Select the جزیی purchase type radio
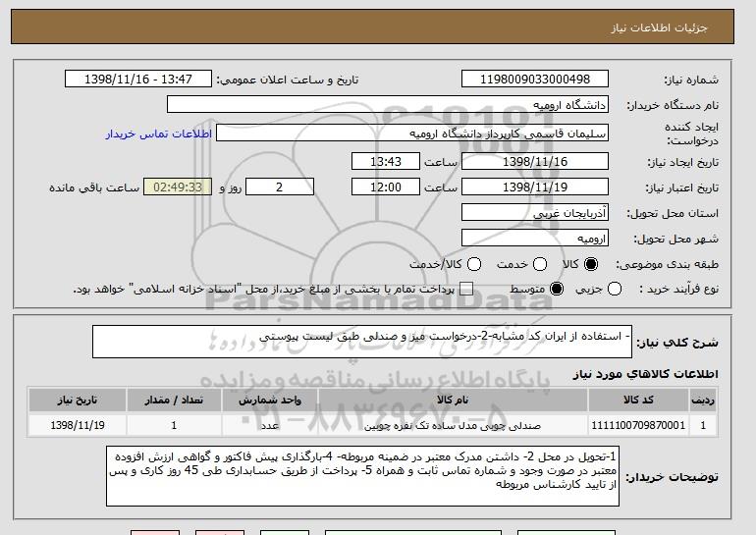This screenshot has width=756, height=535. (615, 290)
